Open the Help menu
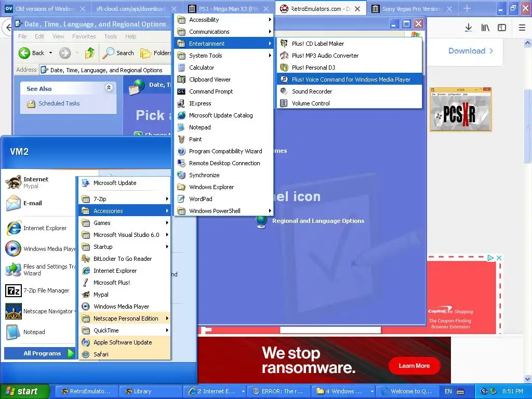 (130, 36)
